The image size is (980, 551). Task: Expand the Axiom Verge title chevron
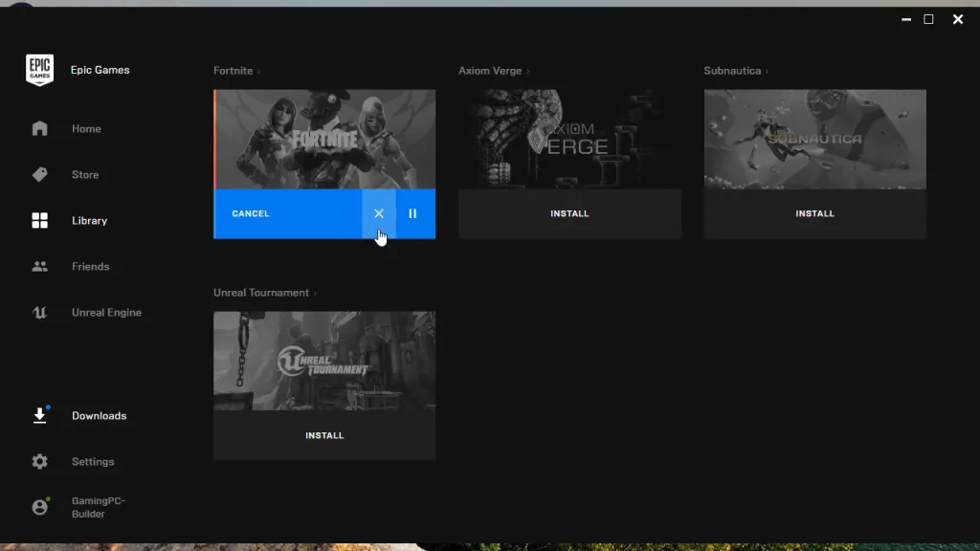(527, 71)
